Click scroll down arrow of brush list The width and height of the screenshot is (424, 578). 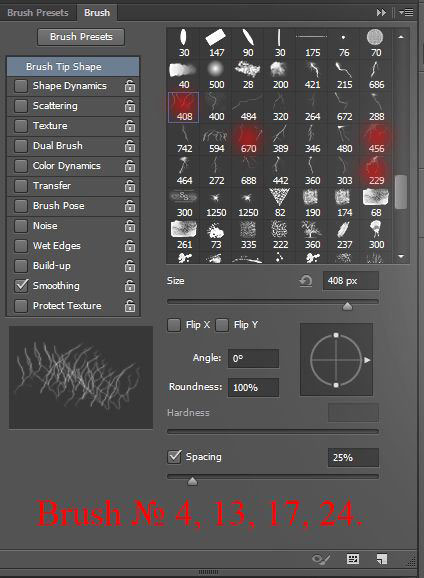tap(401, 257)
